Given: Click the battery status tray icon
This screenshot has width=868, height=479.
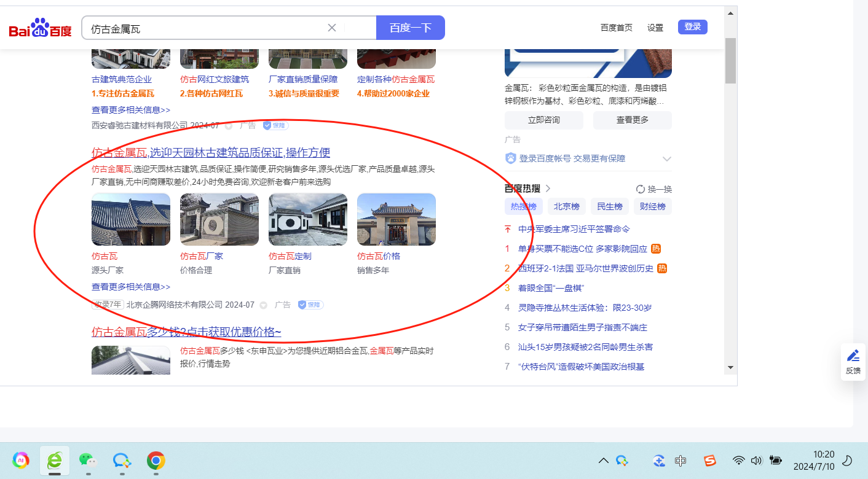Looking at the screenshot, I should tap(776, 461).
